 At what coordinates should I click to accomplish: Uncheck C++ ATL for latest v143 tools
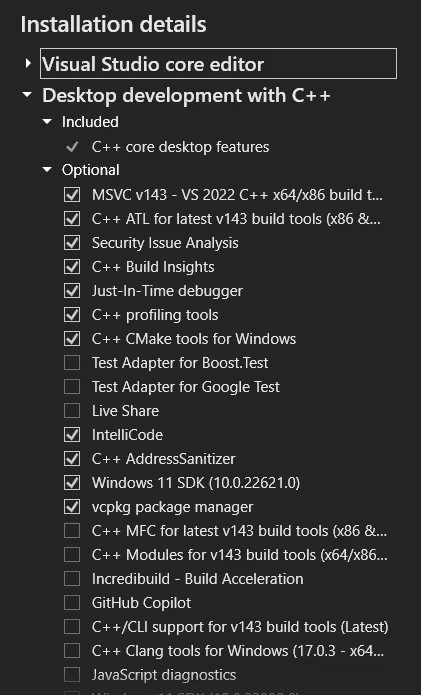click(x=72, y=219)
